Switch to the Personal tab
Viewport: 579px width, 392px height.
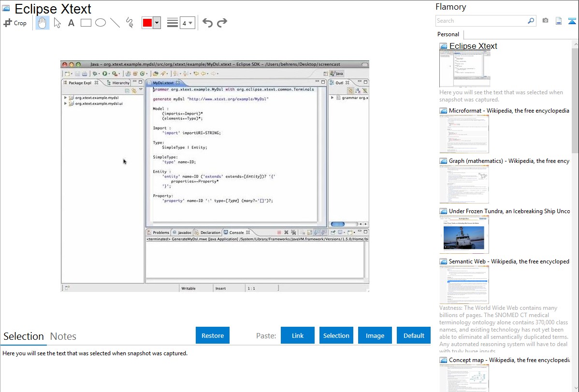tap(448, 34)
